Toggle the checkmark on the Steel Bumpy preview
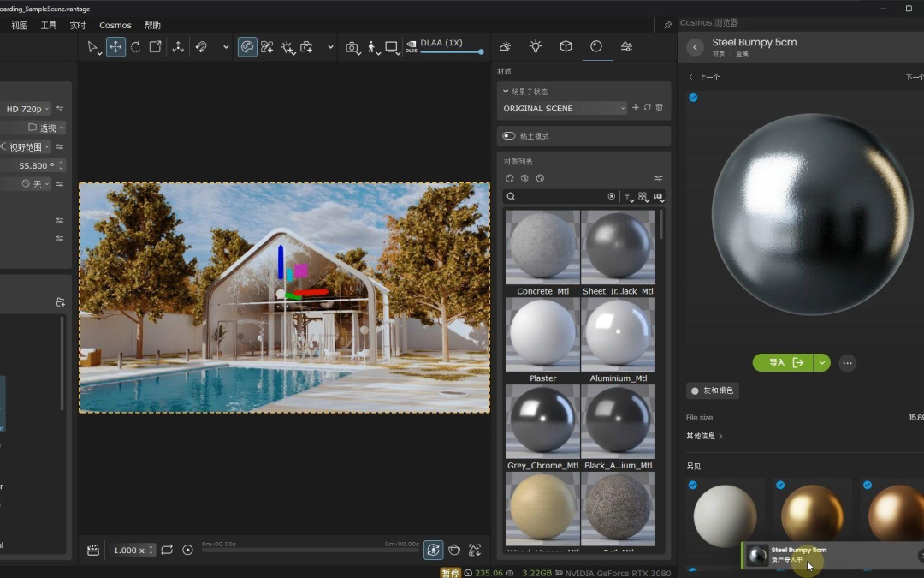The image size is (924, 578). click(x=693, y=98)
